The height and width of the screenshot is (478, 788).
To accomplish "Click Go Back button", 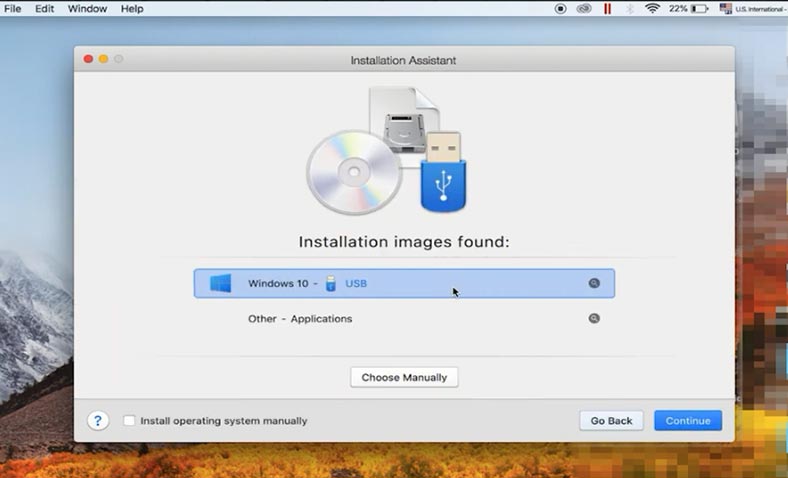I will click(611, 421).
